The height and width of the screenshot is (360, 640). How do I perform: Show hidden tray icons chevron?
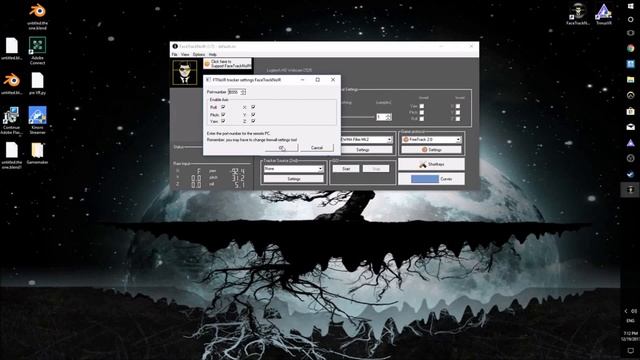pyautogui.click(x=626, y=311)
